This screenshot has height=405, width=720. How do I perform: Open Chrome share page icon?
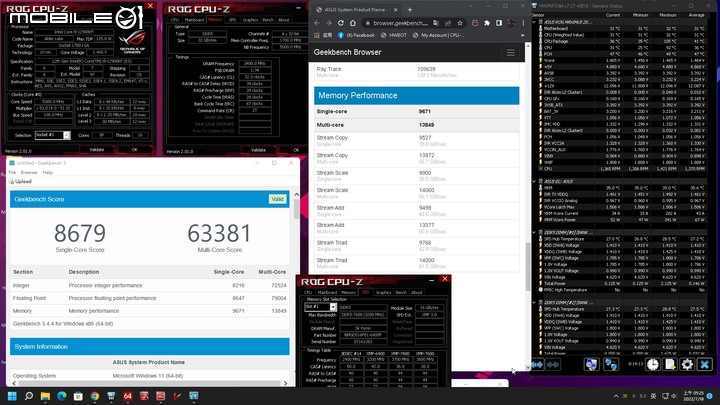pos(448,23)
